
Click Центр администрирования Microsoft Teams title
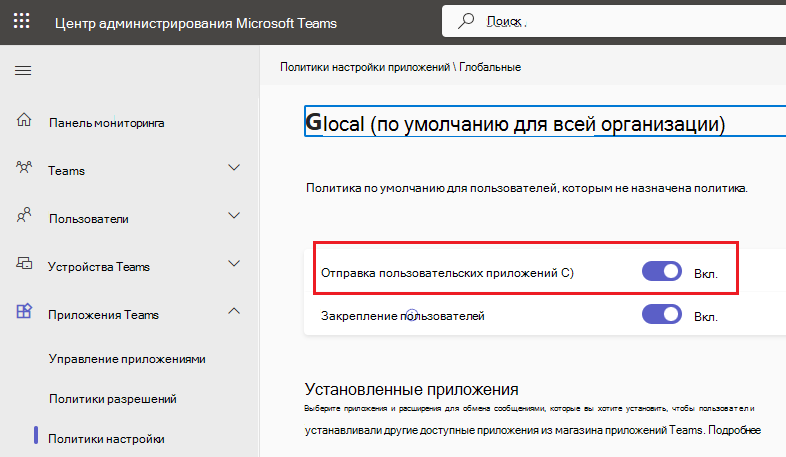(196, 24)
